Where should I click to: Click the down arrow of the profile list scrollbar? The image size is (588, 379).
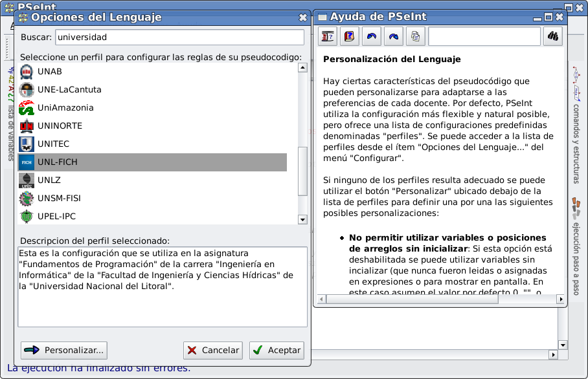pos(302,219)
